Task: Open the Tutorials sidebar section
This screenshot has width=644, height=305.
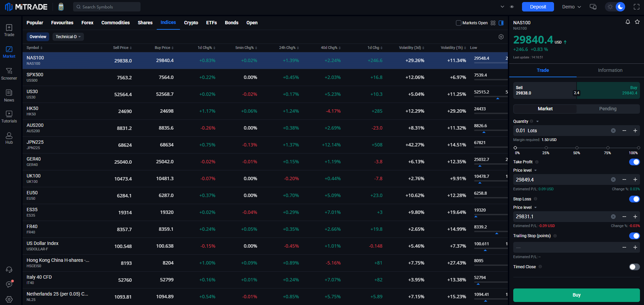Action: pyautogui.click(x=9, y=117)
